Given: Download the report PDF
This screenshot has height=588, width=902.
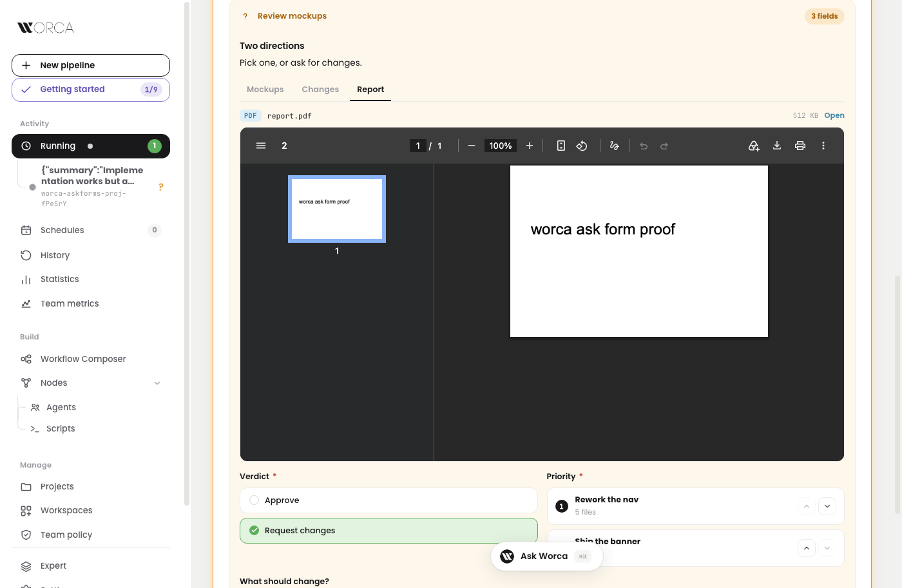Looking at the screenshot, I should pyautogui.click(x=777, y=146).
